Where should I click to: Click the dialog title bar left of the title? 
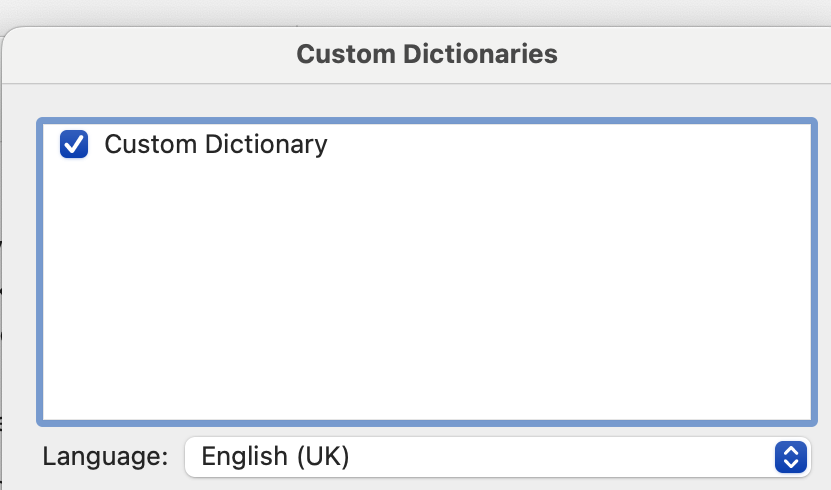coord(150,54)
